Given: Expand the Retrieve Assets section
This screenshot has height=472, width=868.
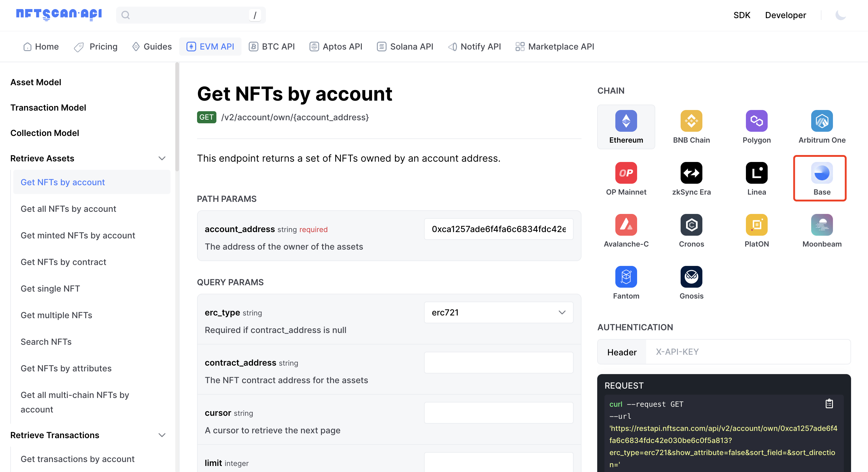Looking at the screenshot, I should (x=162, y=158).
